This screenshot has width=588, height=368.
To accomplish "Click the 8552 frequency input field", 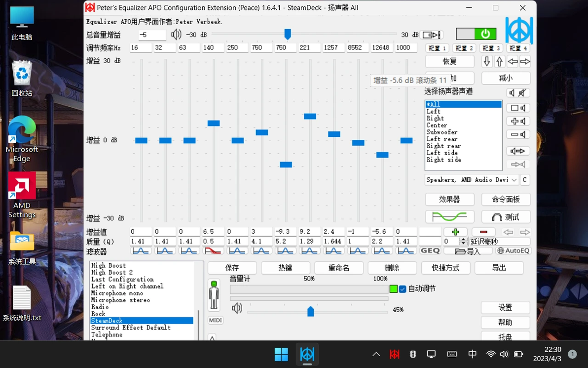I will 358,48.
